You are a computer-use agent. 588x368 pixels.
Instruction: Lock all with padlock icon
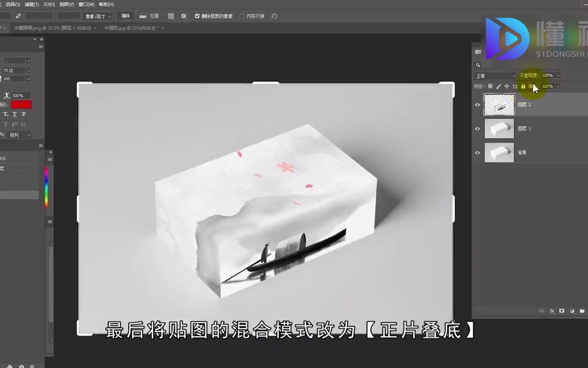(523, 86)
